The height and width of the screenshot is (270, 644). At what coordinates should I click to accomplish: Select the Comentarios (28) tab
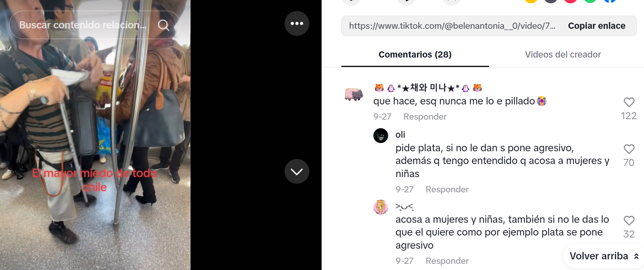(x=415, y=55)
